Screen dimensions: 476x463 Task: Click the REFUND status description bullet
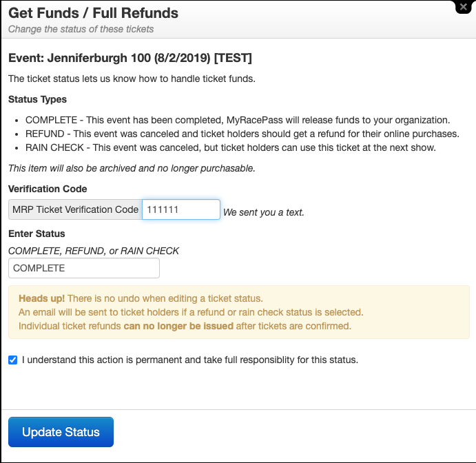(242, 134)
